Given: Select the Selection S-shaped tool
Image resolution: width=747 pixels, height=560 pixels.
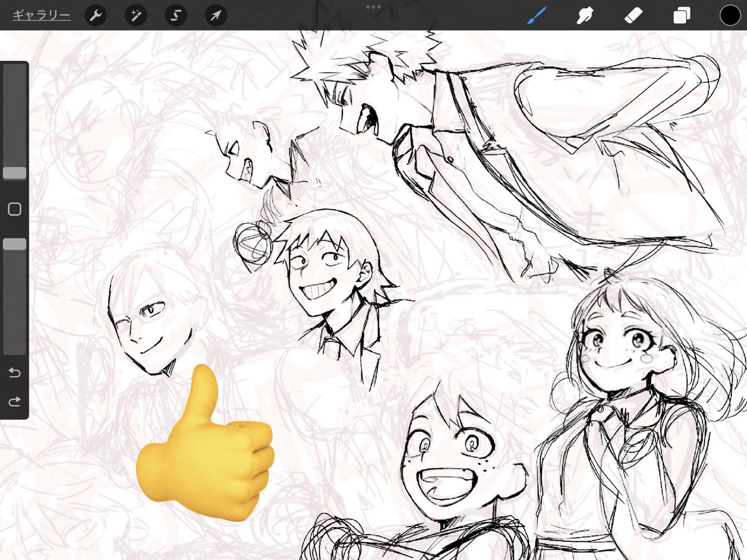Looking at the screenshot, I should pos(176,16).
